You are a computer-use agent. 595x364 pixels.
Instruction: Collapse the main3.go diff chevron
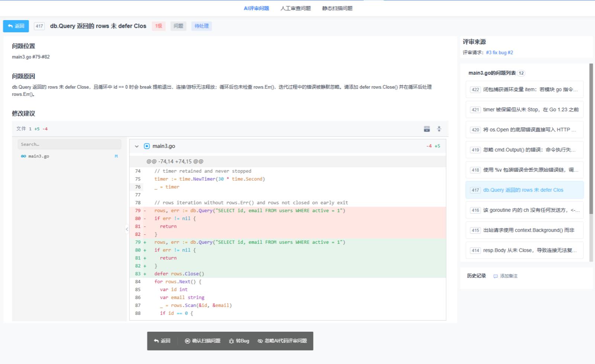click(x=136, y=146)
